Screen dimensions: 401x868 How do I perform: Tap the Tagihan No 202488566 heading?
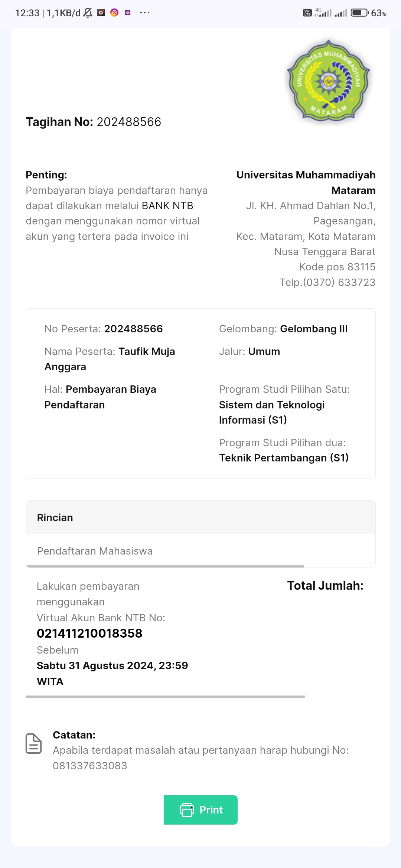[94, 122]
